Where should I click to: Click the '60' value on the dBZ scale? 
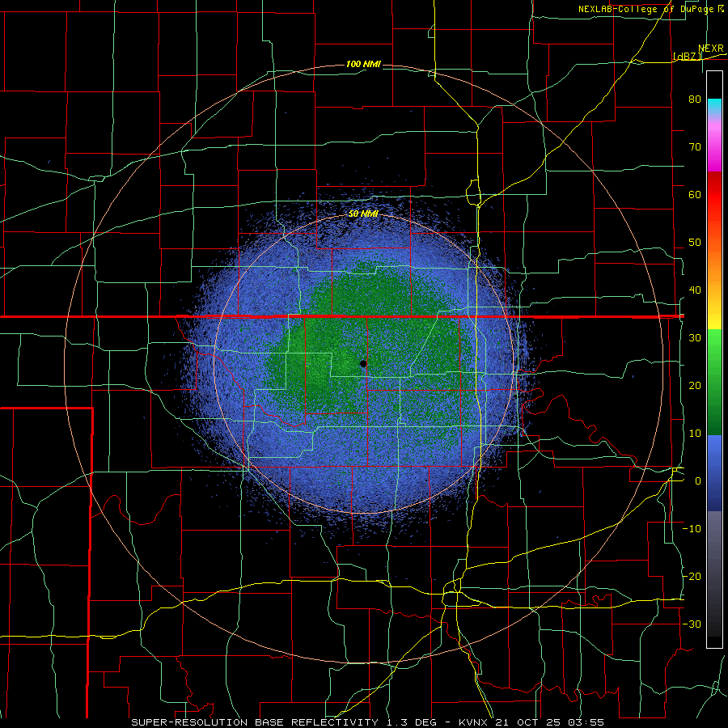click(x=695, y=194)
